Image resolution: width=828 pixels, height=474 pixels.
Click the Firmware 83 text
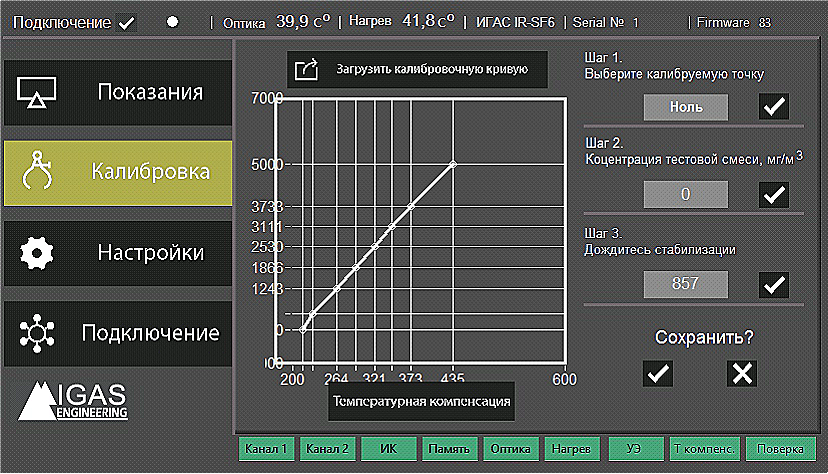(x=733, y=23)
